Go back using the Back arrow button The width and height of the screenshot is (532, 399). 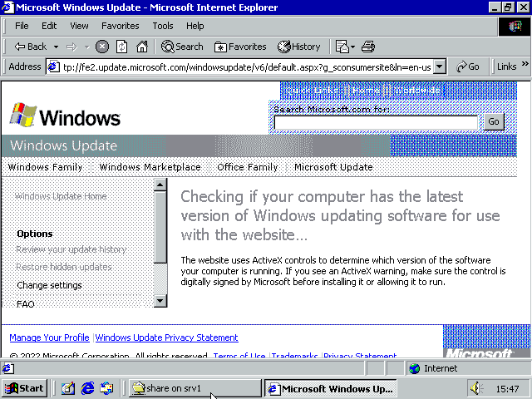30,47
